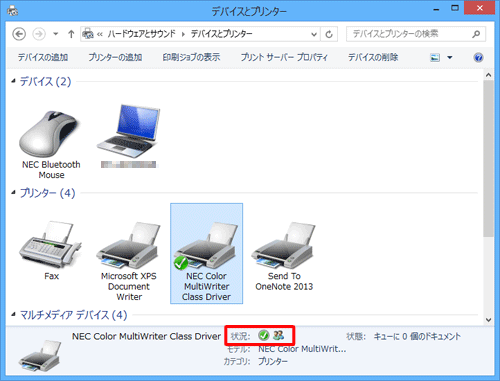Click the forward navigation arrow
500x381 pixels.
coord(39,34)
